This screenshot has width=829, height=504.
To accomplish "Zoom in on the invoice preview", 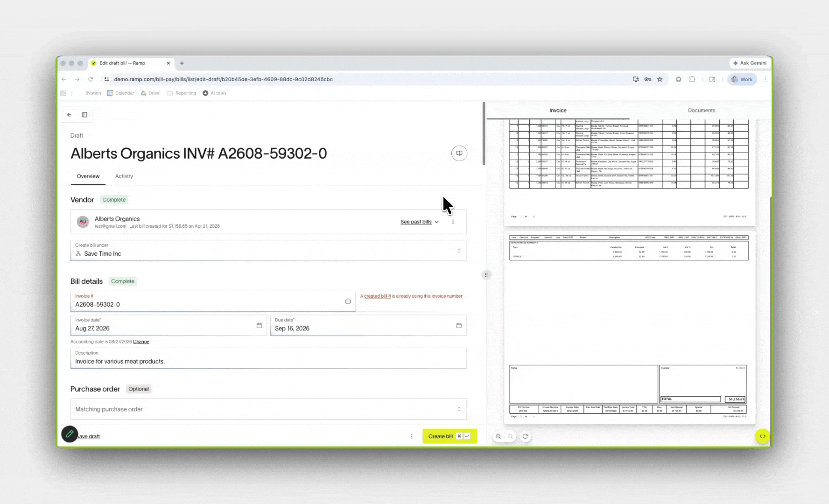I will [x=499, y=436].
